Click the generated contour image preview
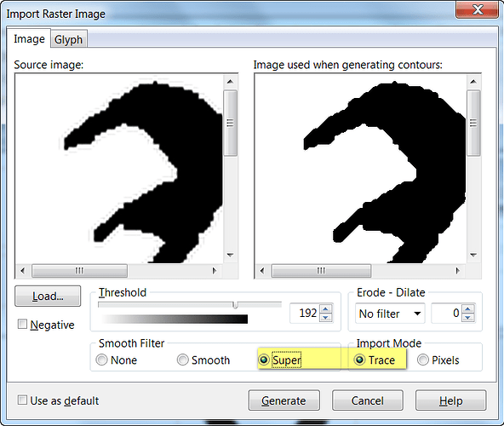Screen dimensions: 504x426 click(360, 169)
